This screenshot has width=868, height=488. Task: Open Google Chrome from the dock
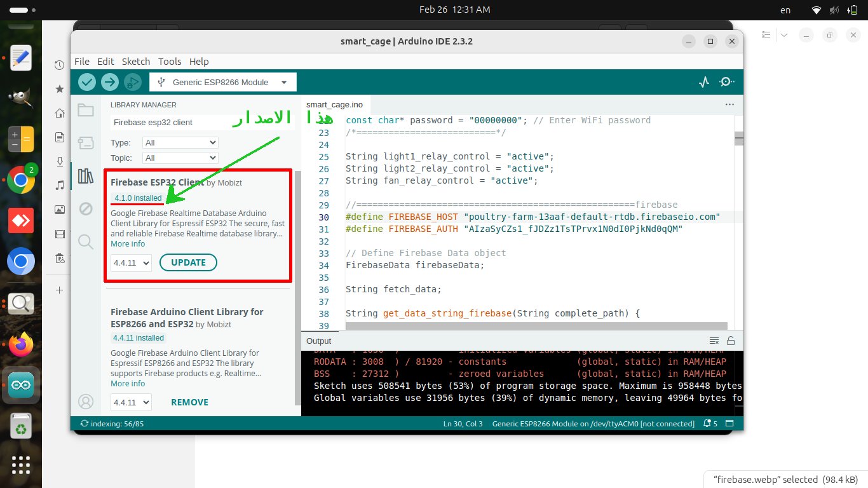click(20, 180)
